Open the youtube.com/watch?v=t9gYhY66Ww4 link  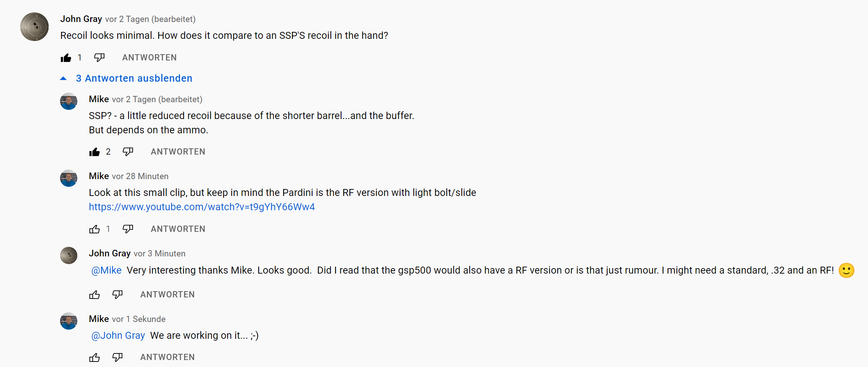click(202, 207)
